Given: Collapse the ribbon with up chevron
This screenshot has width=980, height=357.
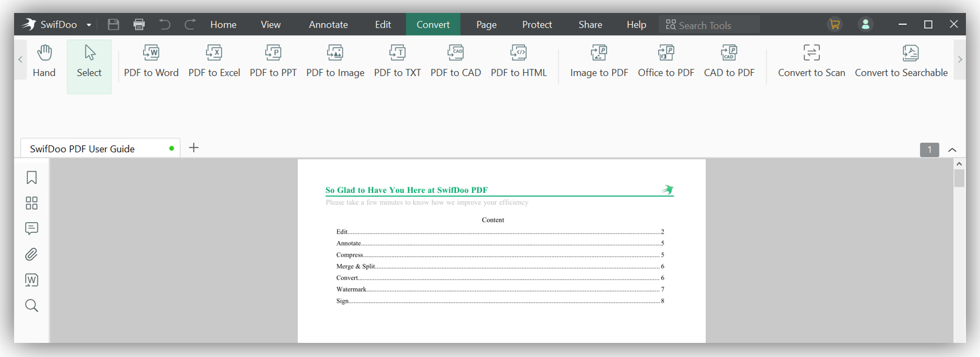Looking at the screenshot, I should coord(952,150).
